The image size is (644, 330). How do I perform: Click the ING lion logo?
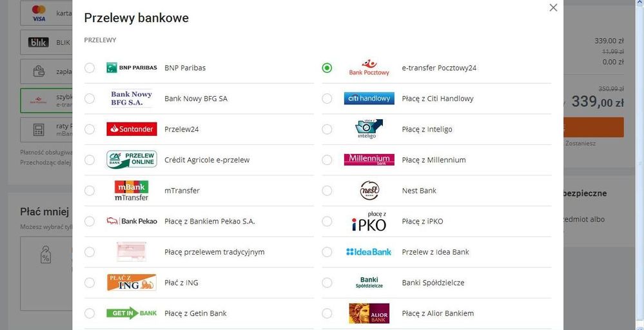tap(132, 282)
